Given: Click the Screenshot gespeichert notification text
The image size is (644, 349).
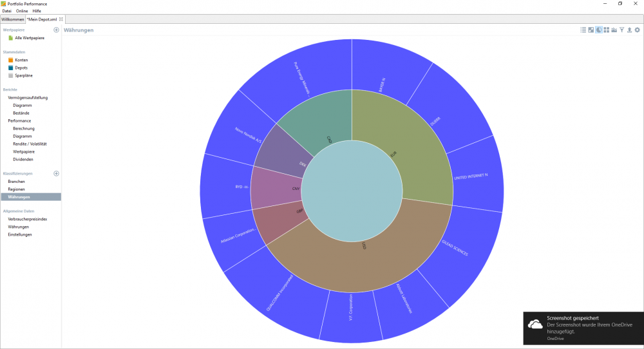Looking at the screenshot, I should 573,318.
